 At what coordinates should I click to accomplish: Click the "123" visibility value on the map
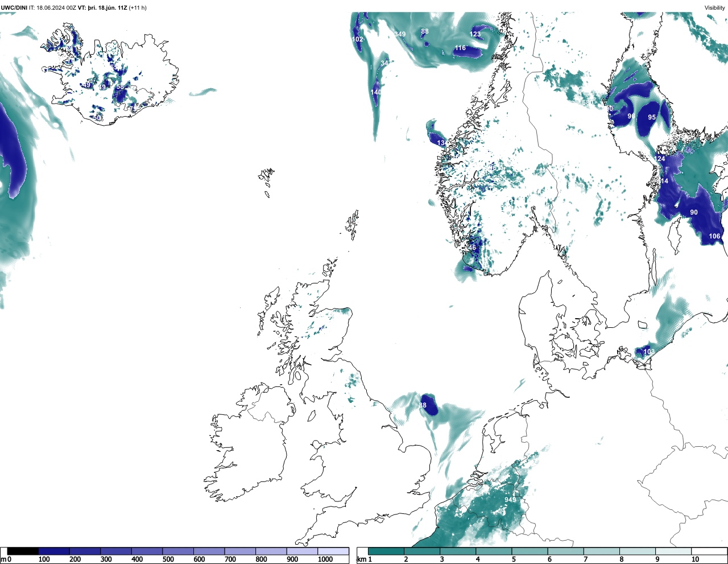[x=475, y=34]
